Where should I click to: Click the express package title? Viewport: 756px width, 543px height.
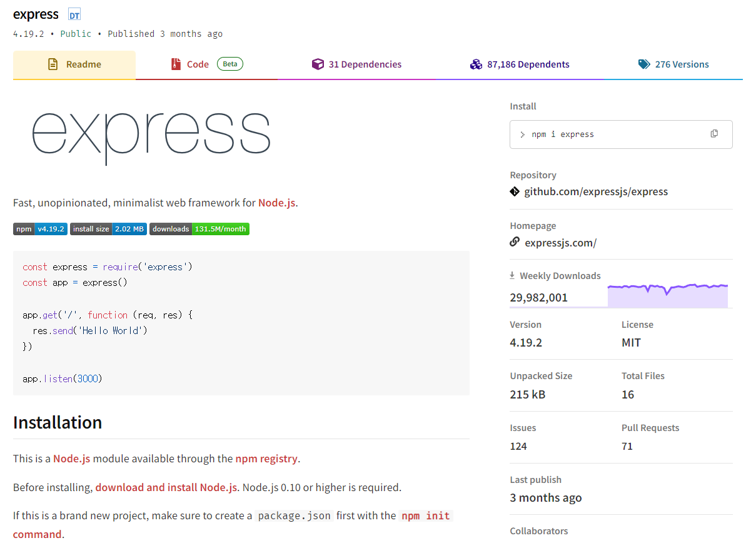click(36, 14)
